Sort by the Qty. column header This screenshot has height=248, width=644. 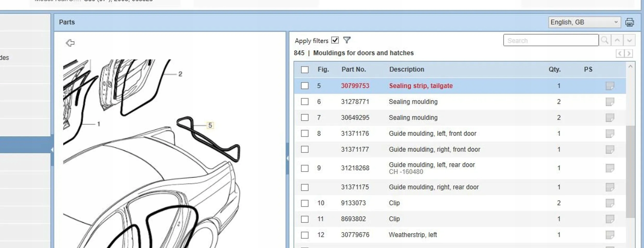tap(554, 69)
